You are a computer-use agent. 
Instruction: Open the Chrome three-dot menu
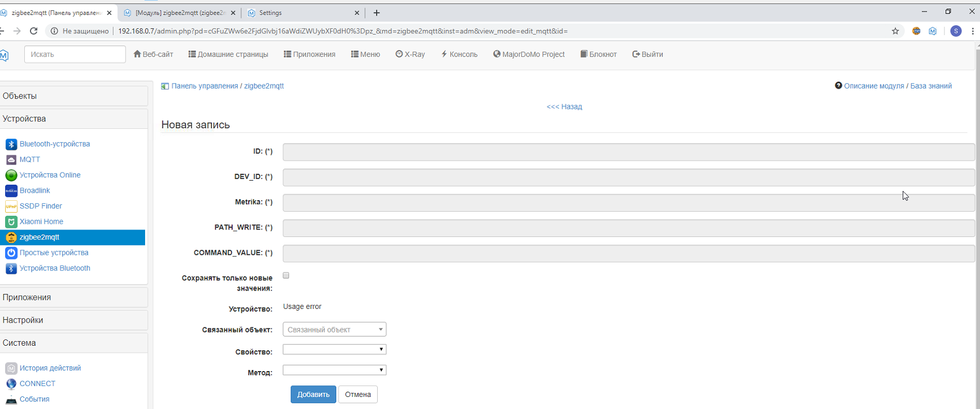click(x=973, y=31)
